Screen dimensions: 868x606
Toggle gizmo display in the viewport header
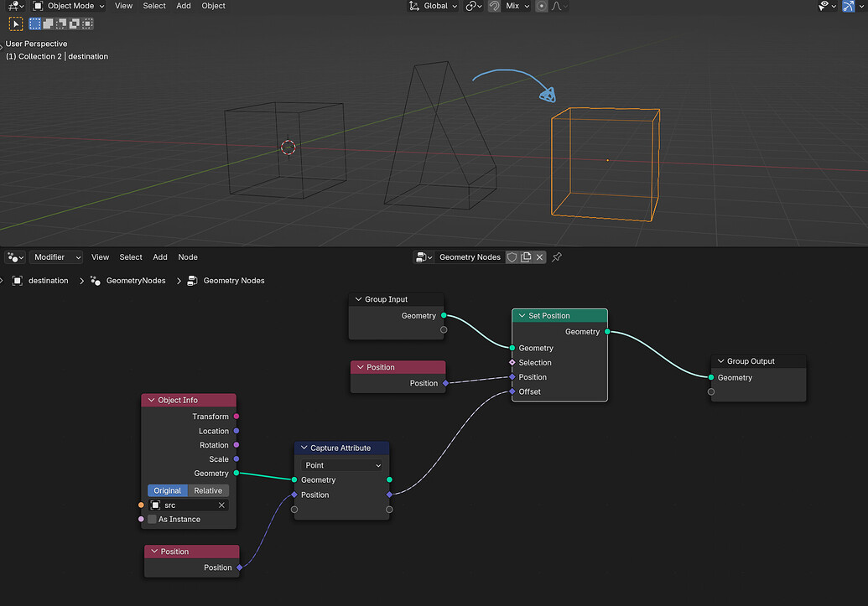[849, 6]
